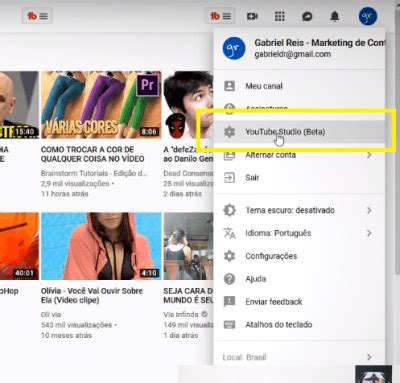Click the TubeBuddy icon at far left
The image size is (400, 383).
click(x=37, y=16)
